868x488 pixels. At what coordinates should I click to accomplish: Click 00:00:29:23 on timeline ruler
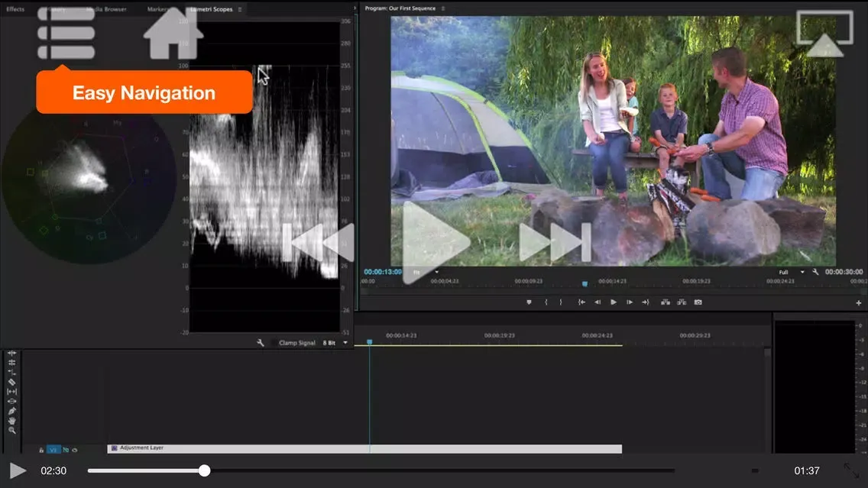point(695,335)
